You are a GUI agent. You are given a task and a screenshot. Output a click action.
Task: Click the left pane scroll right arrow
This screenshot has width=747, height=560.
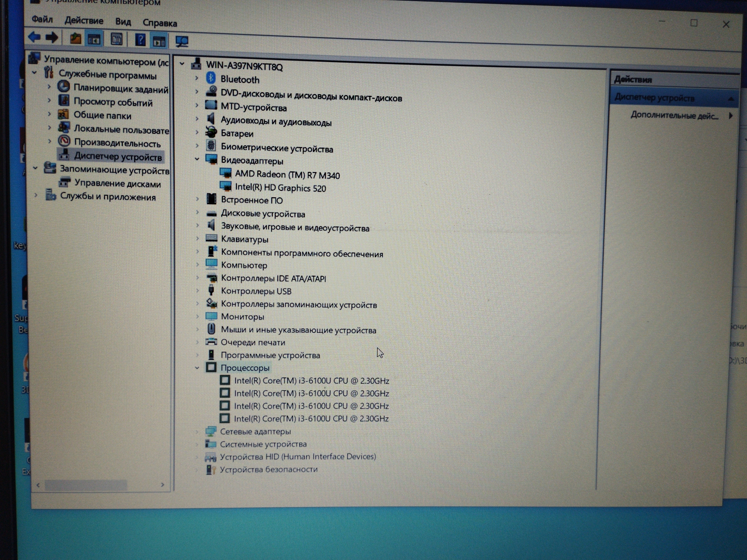[163, 485]
